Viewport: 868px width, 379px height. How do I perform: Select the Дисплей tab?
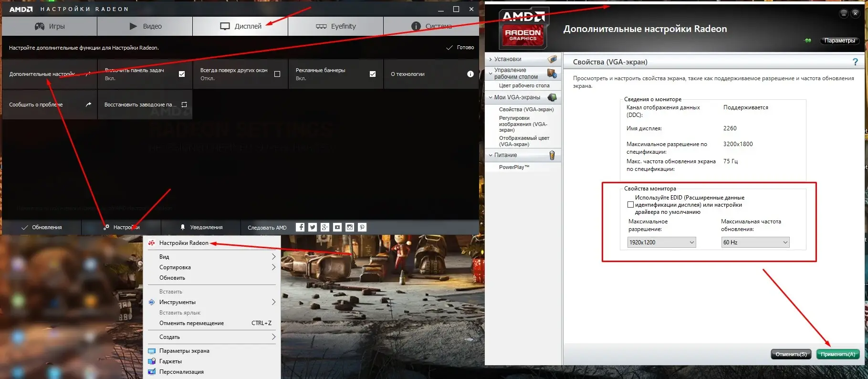(x=241, y=26)
